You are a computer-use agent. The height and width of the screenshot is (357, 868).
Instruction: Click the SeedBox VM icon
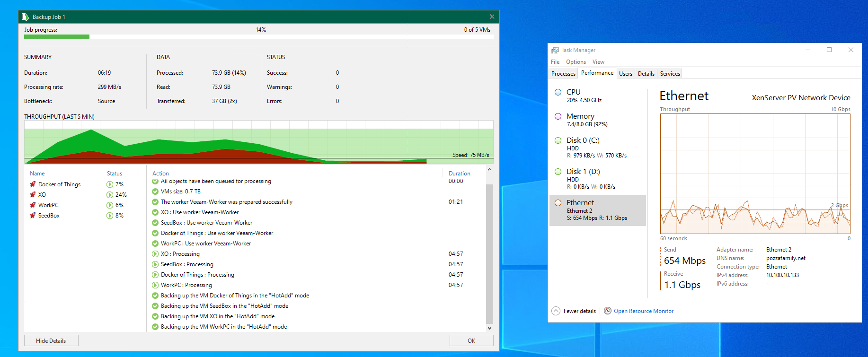click(33, 216)
